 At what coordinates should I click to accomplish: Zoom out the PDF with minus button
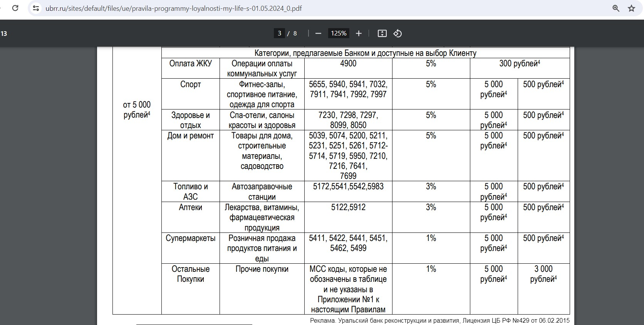point(318,34)
